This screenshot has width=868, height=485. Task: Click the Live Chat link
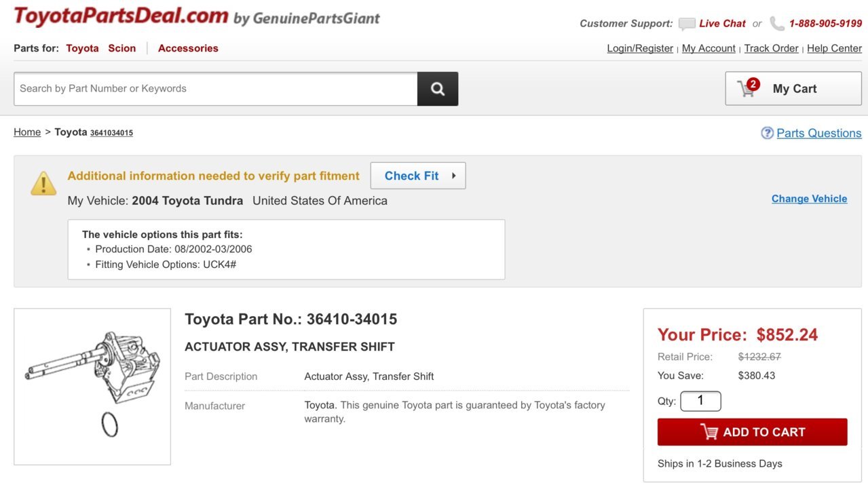[x=722, y=24]
